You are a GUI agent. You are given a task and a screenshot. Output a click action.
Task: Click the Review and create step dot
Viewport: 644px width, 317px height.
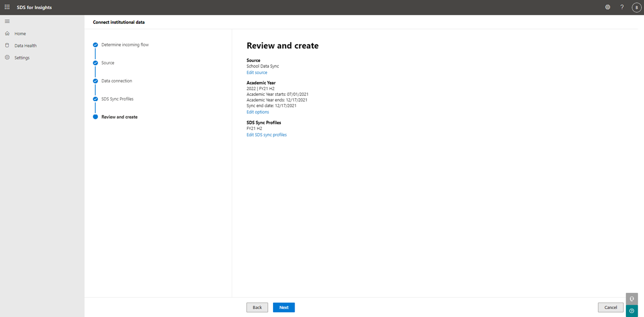(95, 117)
